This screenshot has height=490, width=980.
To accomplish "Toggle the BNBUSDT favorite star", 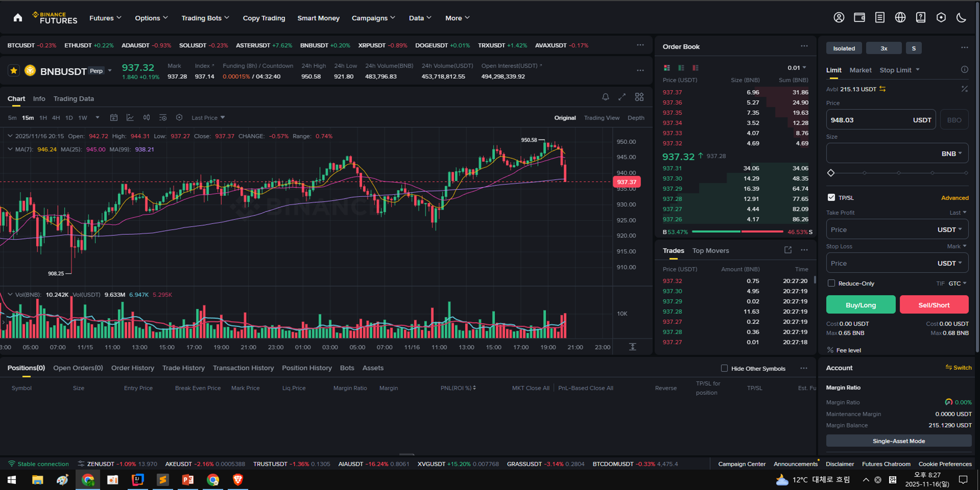I will click(14, 71).
